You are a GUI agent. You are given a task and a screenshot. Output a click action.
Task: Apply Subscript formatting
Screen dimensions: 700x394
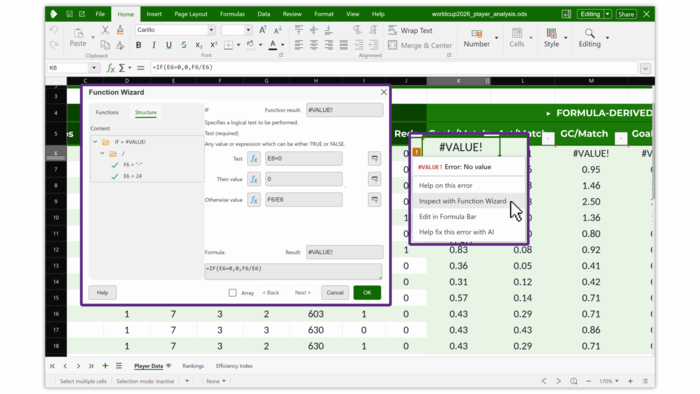pos(199,45)
